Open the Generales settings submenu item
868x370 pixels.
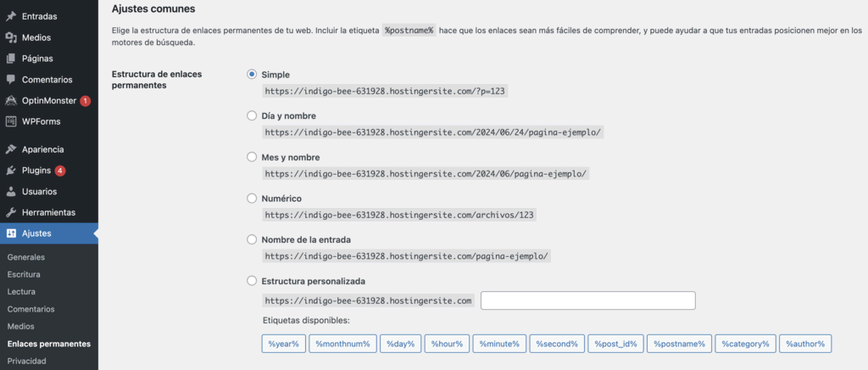click(25, 257)
